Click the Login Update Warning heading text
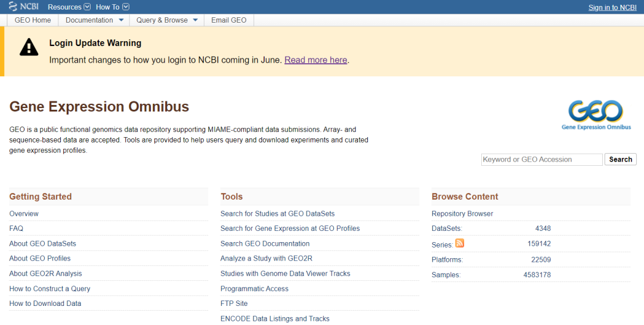Image resolution: width=644 pixels, height=325 pixels. click(x=95, y=43)
